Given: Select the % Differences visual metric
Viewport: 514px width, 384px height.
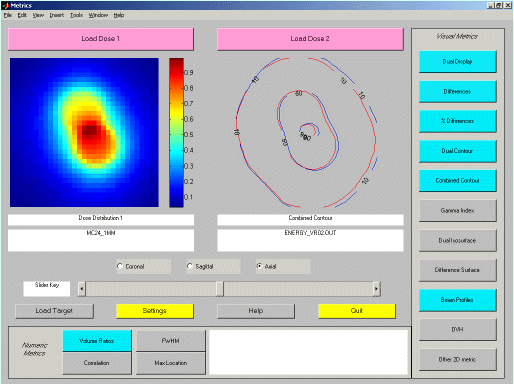Looking at the screenshot, I should (457, 121).
